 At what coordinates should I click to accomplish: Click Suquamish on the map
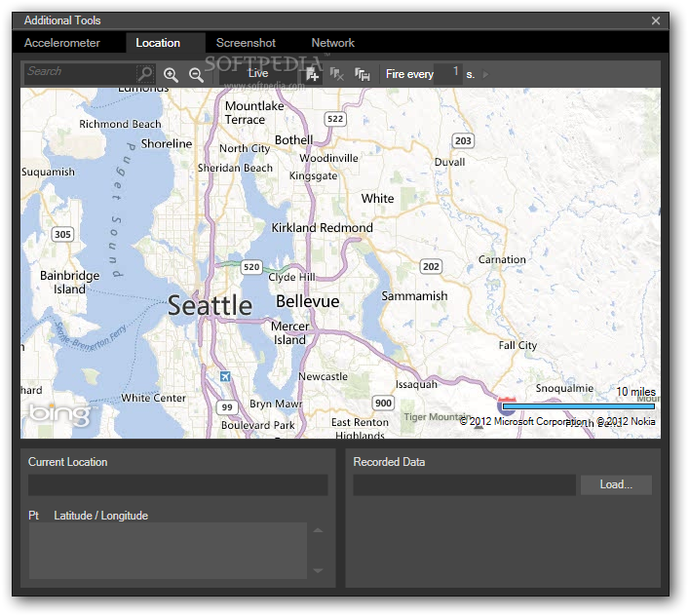[48, 172]
